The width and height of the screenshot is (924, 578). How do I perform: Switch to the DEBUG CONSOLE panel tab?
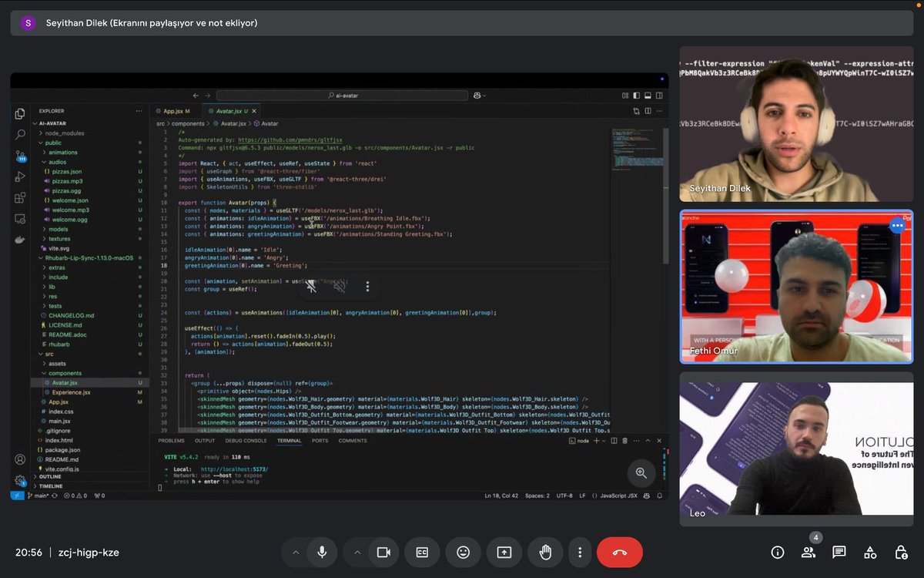(246, 441)
